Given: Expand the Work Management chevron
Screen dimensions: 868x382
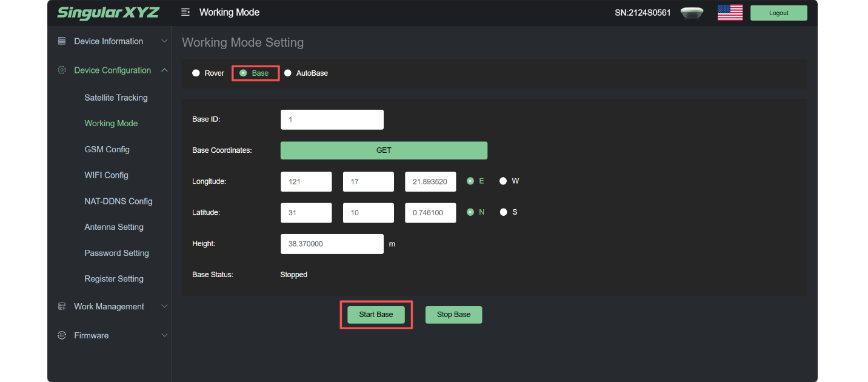Looking at the screenshot, I should [x=164, y=307].
